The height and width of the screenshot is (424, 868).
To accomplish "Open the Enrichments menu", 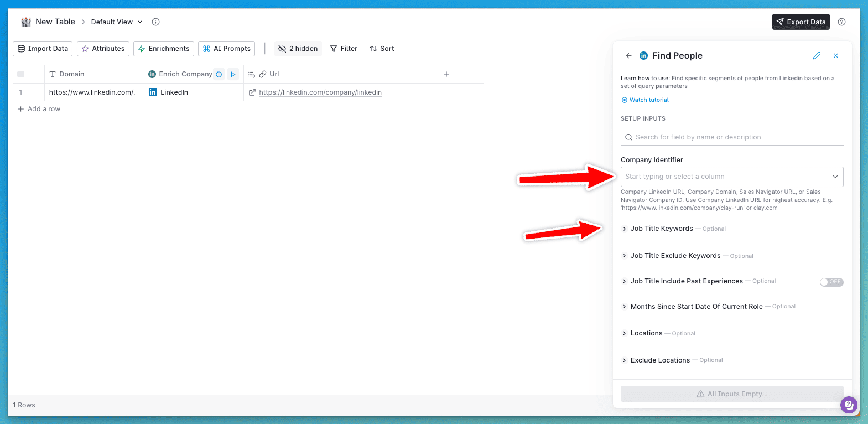I will click(x=164, y=49).
